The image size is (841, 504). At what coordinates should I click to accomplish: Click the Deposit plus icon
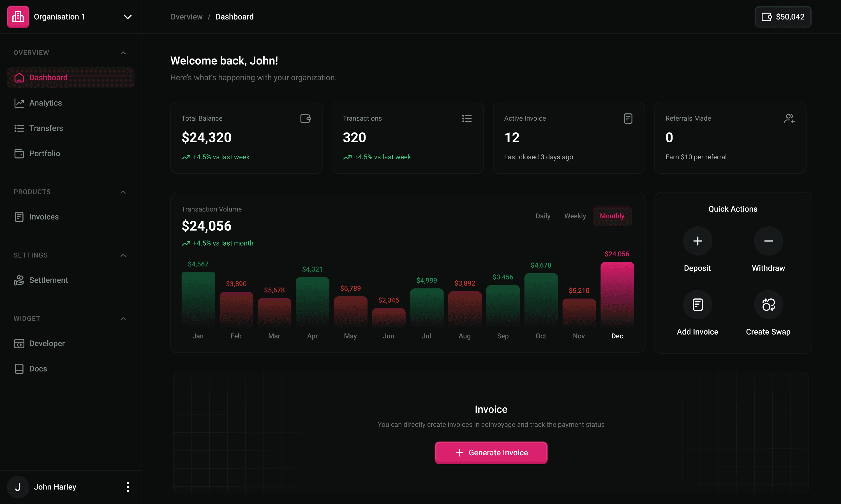[x=697, y=241]
